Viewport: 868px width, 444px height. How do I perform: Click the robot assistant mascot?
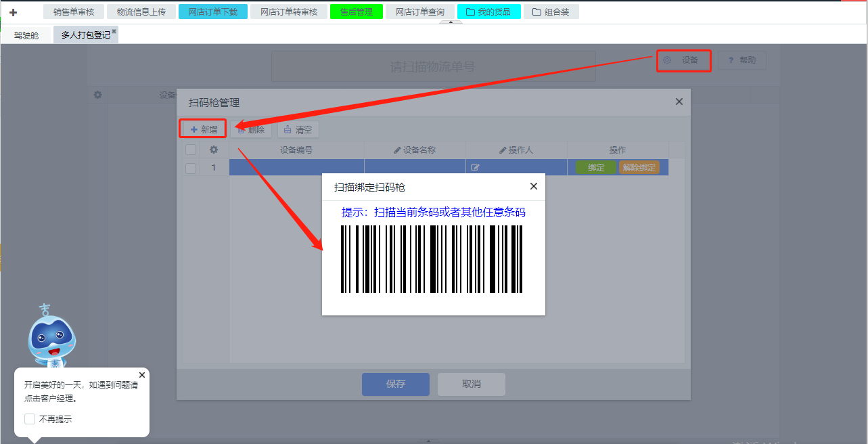click(51, 336)
